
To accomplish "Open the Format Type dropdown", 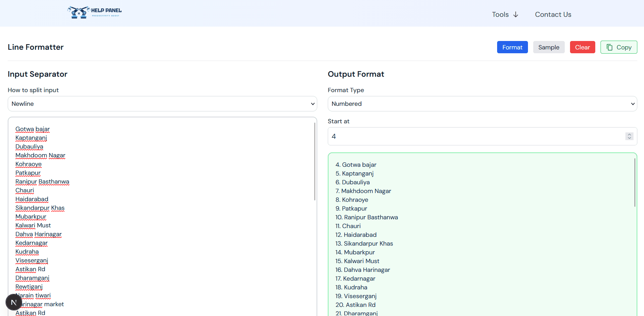I will coord(482,104).
